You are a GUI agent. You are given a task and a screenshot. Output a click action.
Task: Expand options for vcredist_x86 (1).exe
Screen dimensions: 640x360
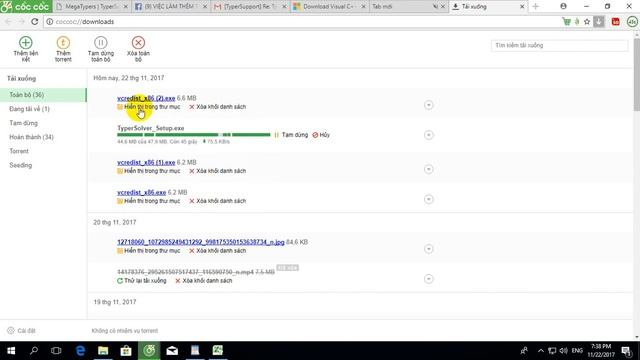[428, 169]
